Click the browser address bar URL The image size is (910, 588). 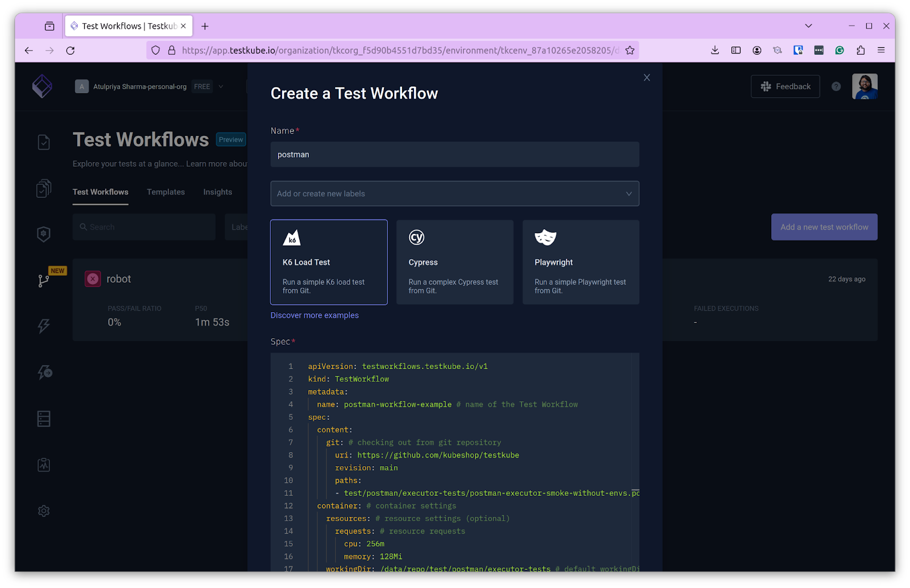click(400, 51)
